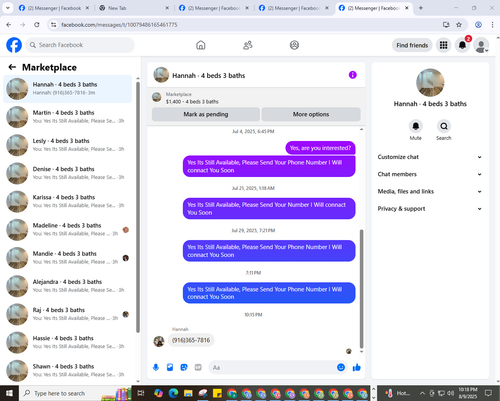500x401 pixels.
Task: Open File Explorer from taskbar
Action: tap(188, 393)
